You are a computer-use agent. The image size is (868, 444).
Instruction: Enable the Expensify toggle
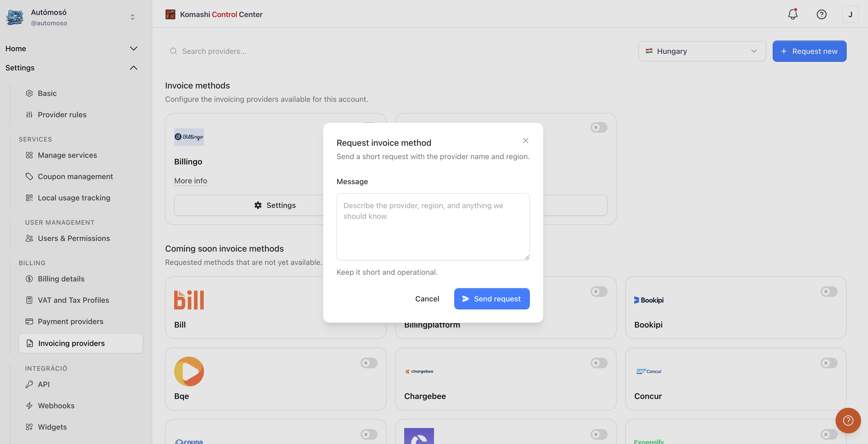829,435
